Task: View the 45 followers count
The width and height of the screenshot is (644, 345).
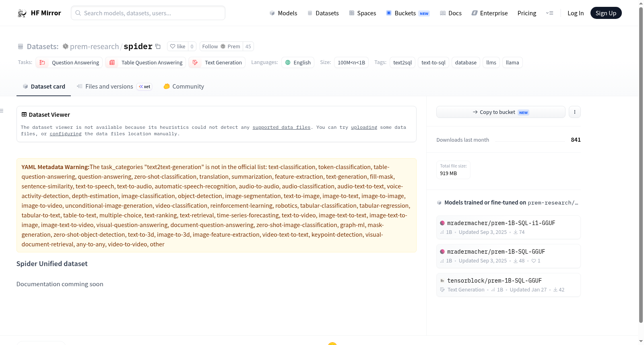Action: (x=248, y=46)
